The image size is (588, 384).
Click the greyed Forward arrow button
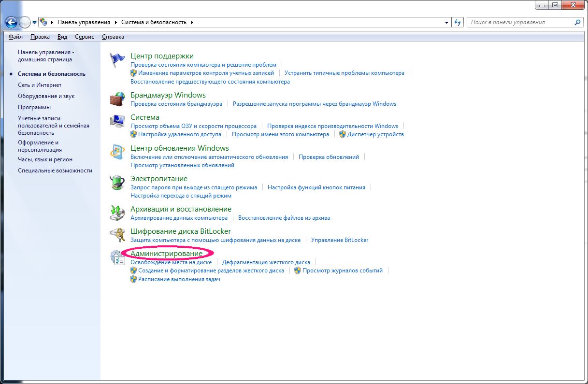[24, 22]
